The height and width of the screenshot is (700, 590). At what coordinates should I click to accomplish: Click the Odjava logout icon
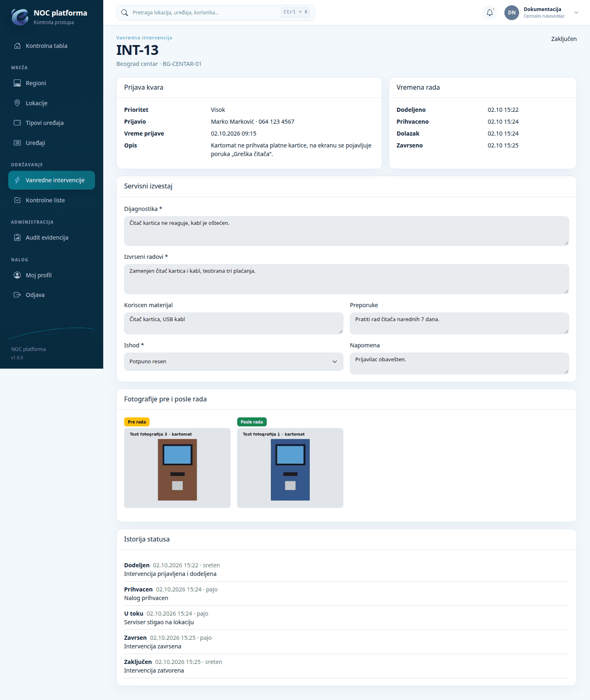(x=17, y=295)
